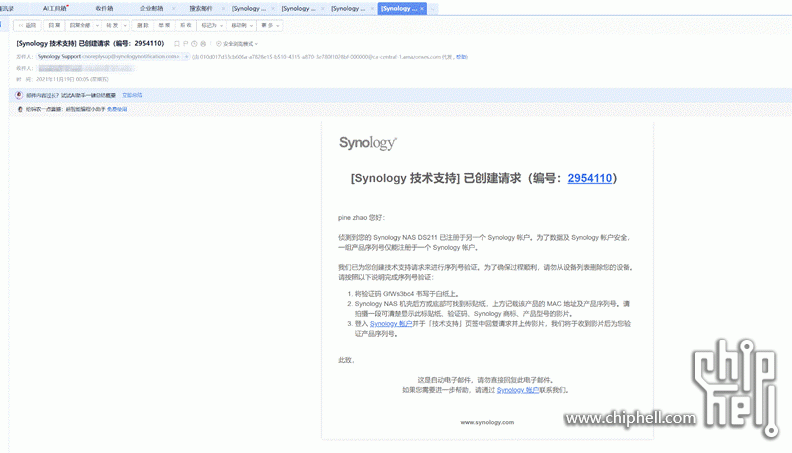Image resolution: width=792 pixels, height=453 pixels.
Task: Open the 移动到 dropdown
Action: tap(241, 25)
